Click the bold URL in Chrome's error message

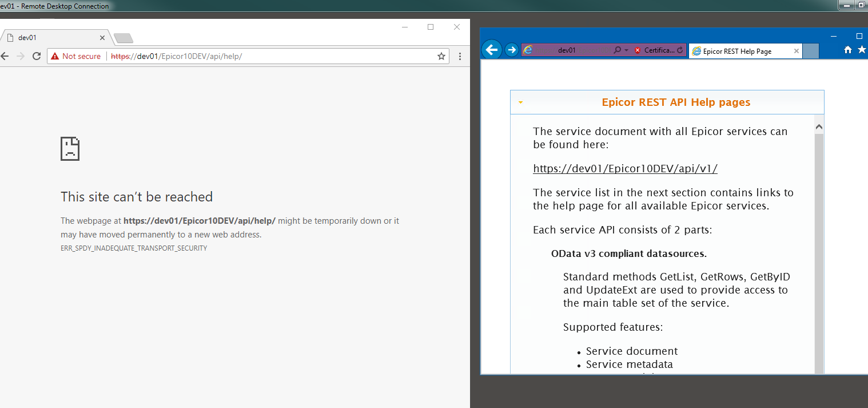pyautogui.click(x=200, y=221)
